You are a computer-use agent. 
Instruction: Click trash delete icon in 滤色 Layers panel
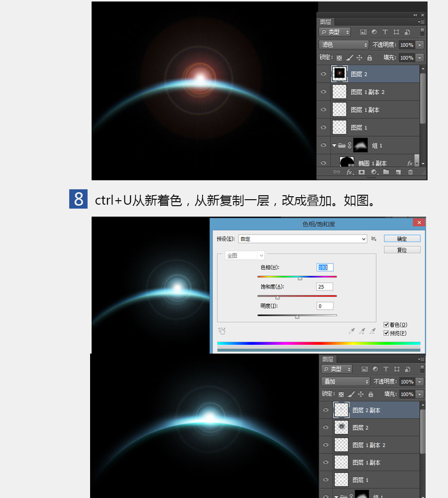click(410, 172)
